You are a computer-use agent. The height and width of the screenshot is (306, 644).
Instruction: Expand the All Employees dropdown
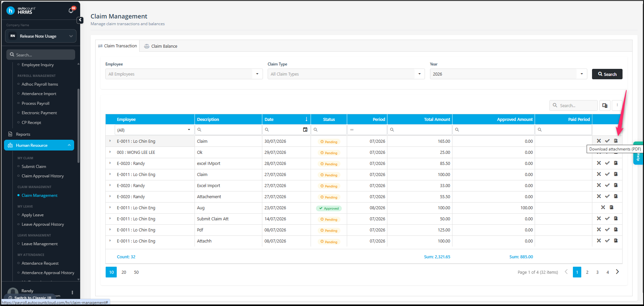257,74
